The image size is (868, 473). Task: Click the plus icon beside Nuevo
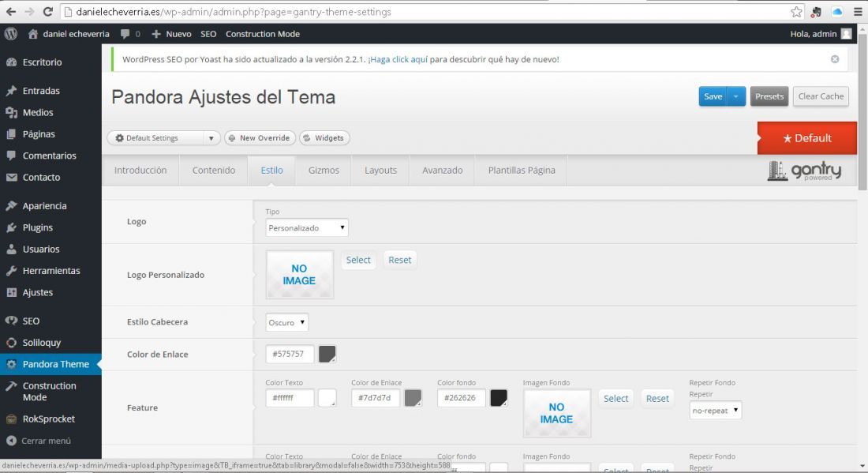tap(156, 34)
